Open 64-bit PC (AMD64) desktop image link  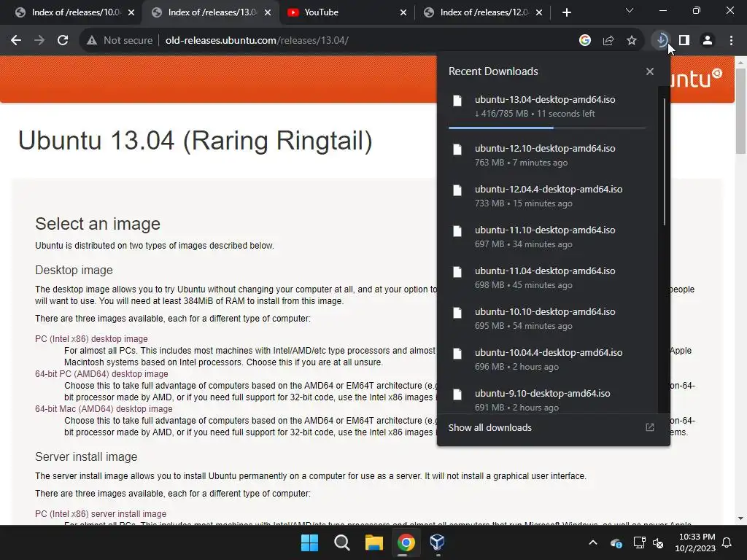tap(101, 374)
